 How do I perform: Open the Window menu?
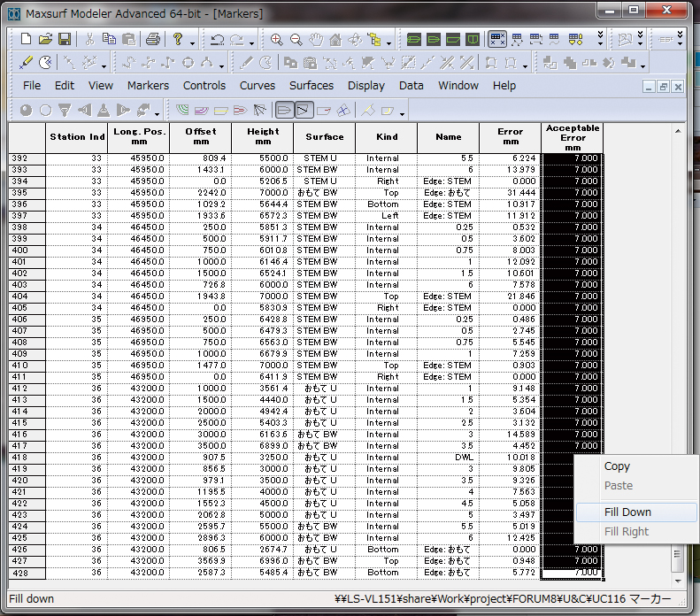pos(458,85)
